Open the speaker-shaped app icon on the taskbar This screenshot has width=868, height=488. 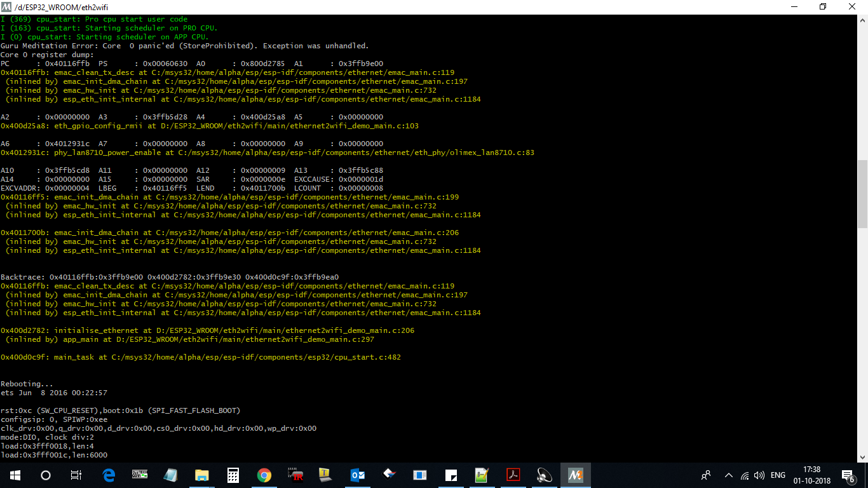coord(545,475)
